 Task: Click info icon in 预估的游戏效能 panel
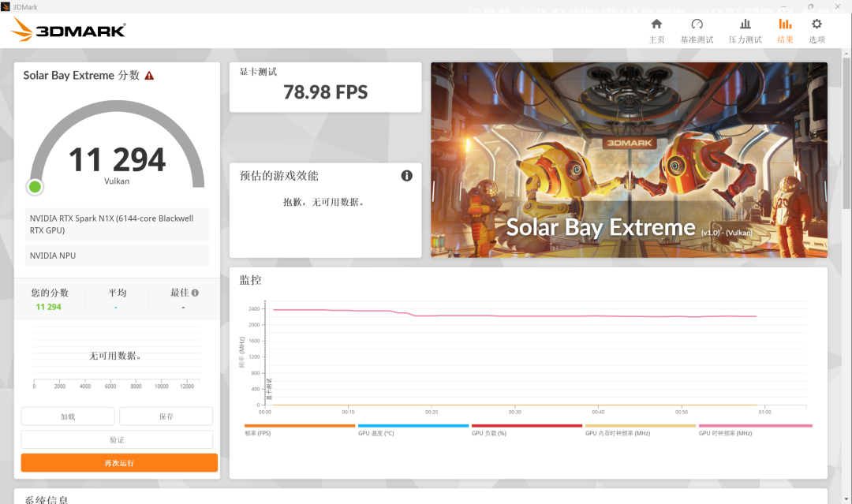coord(406,175)
